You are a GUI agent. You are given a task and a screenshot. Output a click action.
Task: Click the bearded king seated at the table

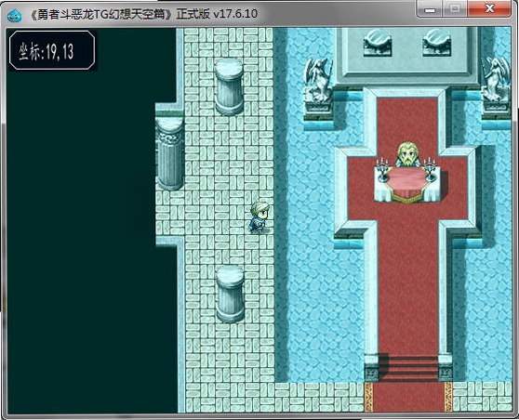pyautogui.click(x=407, y=154)
